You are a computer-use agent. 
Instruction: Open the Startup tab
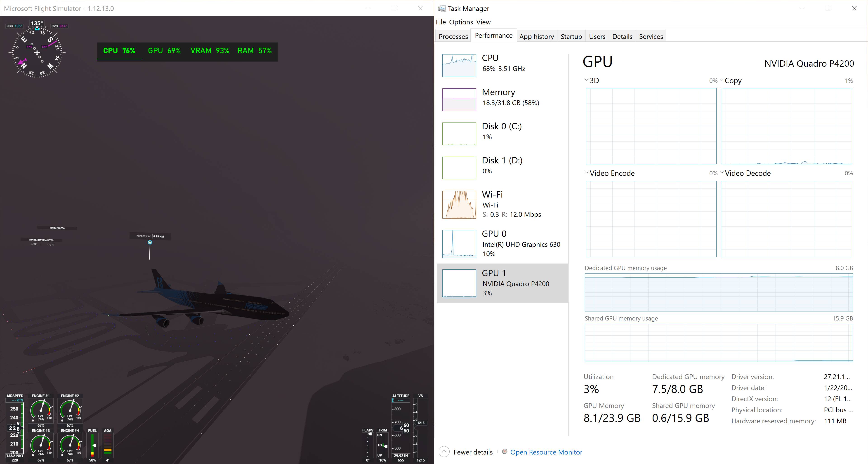pos(571,36)
